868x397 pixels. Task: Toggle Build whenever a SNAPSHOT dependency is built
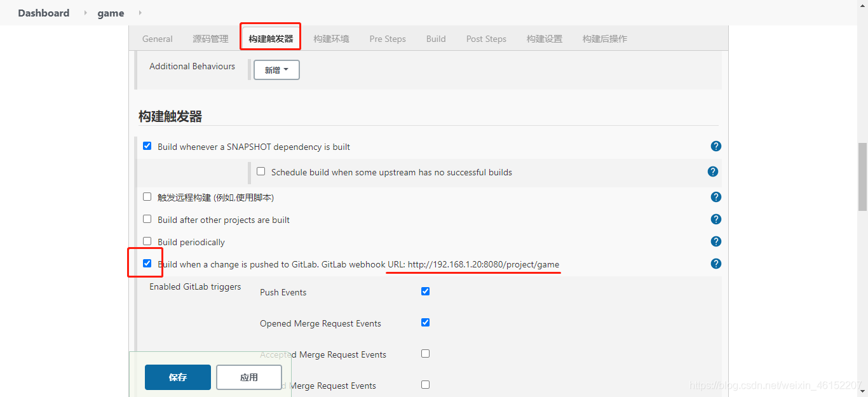tap(147, 146)
